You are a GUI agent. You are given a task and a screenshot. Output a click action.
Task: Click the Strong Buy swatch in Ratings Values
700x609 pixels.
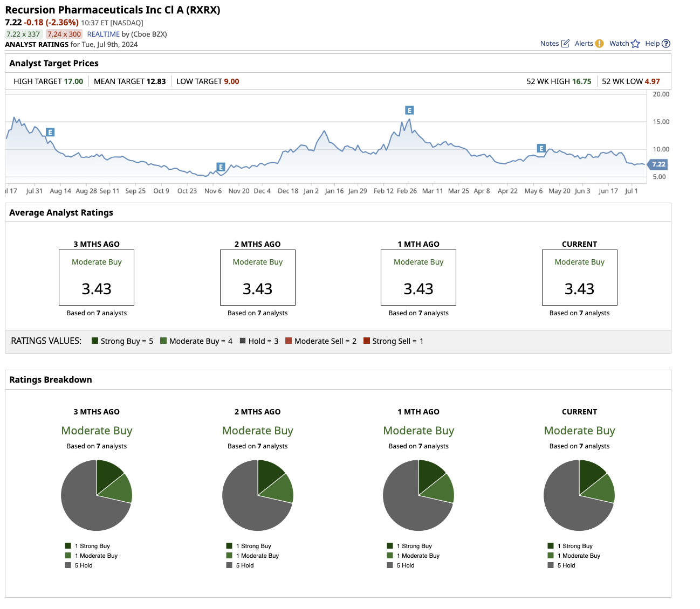pyautogui.click(x=95, y=341)
